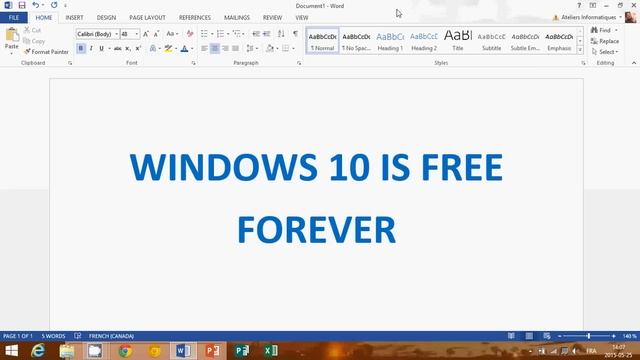Click the Sort A-Z icon
This screenshot has height=360, width=640.
(x=281, y=34)
